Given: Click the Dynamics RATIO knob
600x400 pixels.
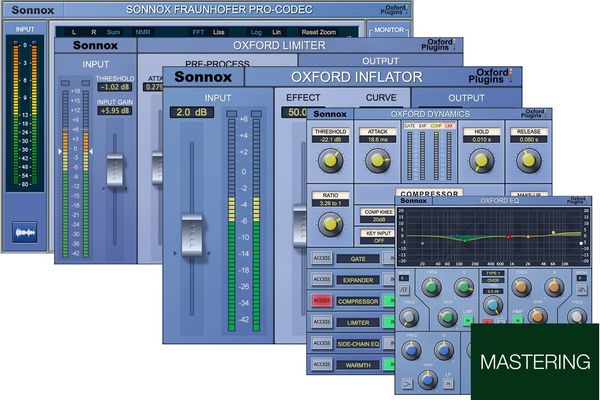Looking at the screenshot, I should pyautogui.click(x=331, y=224).
